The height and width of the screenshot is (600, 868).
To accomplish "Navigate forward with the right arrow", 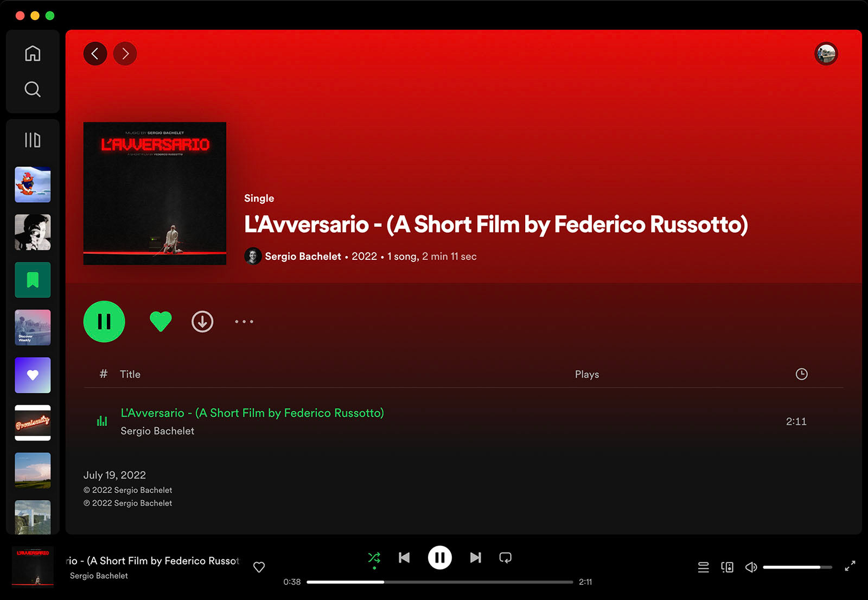I will pos(125,54).
